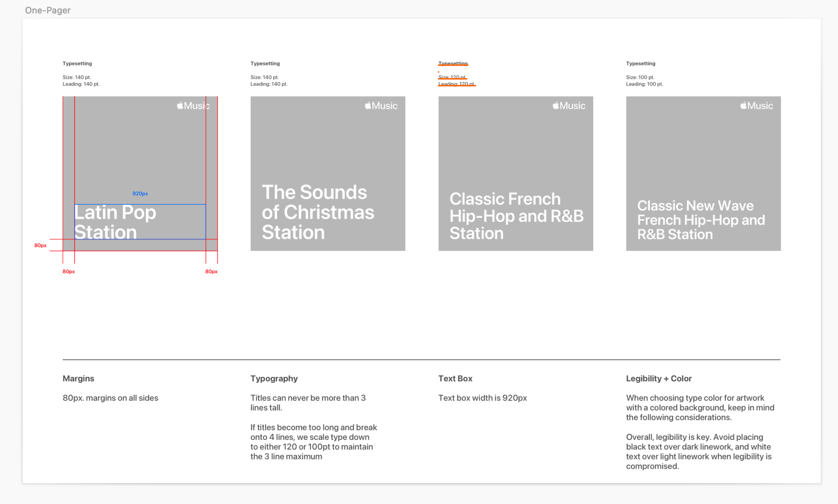
Task: Click the Legibility + Color heading
Action: point(659,378)
